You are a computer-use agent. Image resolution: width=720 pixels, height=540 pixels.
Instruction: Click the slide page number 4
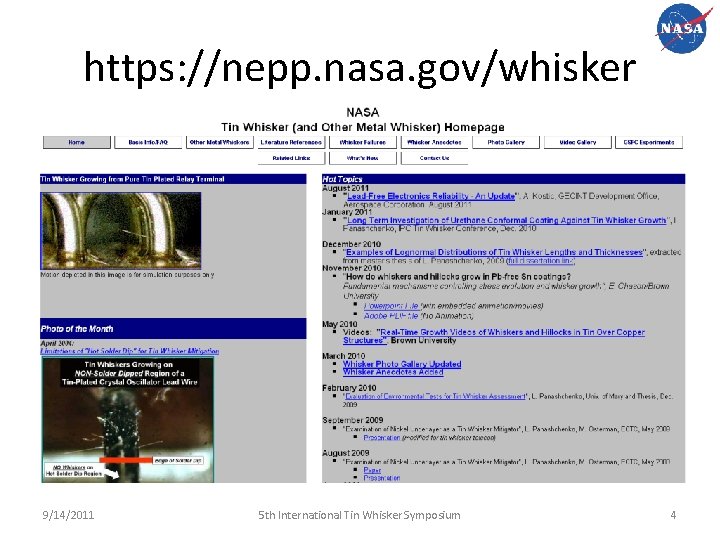[673, 515]
